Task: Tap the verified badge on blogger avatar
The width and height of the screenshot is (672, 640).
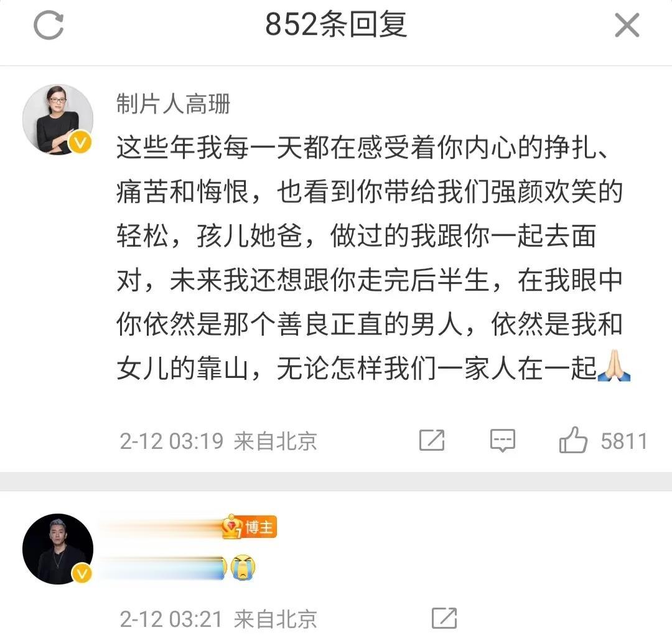Action: click(81, 573)
